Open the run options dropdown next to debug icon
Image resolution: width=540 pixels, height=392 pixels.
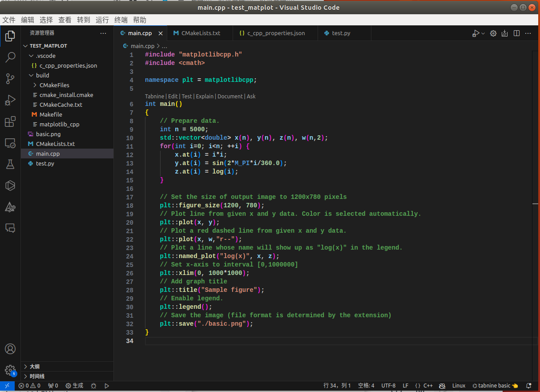tap(483, 33)
